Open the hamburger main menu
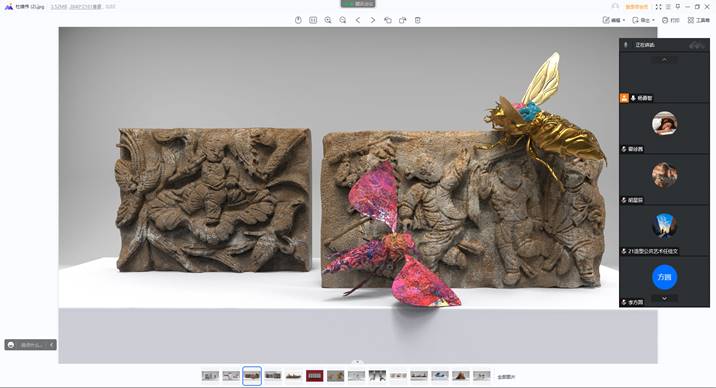The height and width of the screenshot is (388, 716). [x=669, y=7]
